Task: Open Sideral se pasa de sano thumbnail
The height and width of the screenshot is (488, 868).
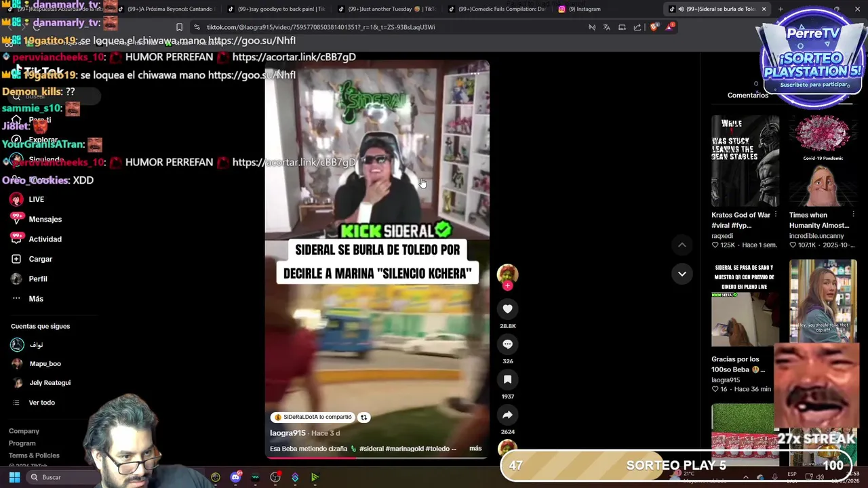Action: pyautogui.click(x=745, y=305)
